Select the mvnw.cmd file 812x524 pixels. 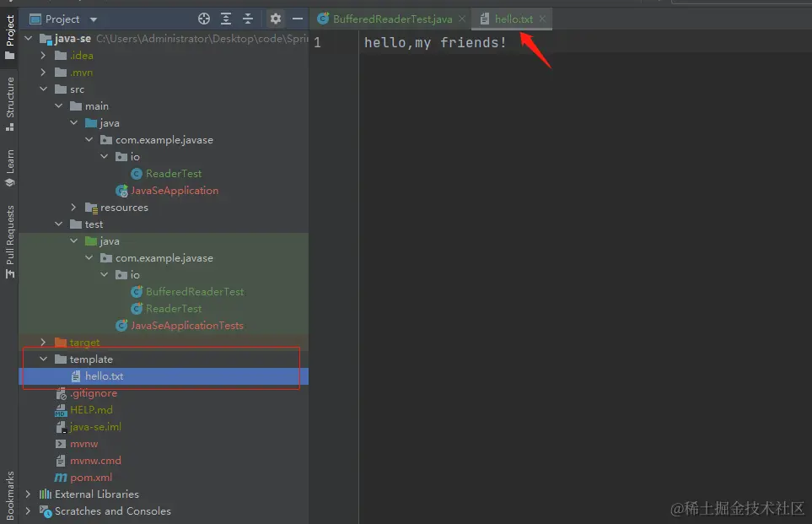click(95, 461)
